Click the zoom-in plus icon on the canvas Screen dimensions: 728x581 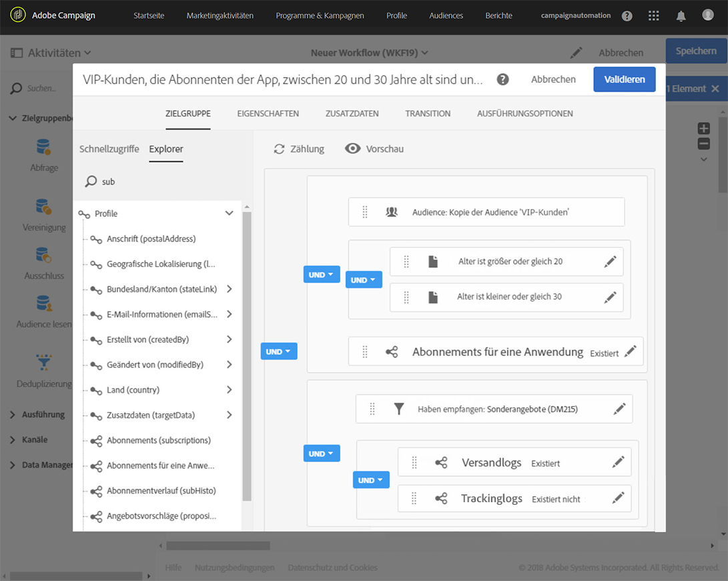[703, 128]
